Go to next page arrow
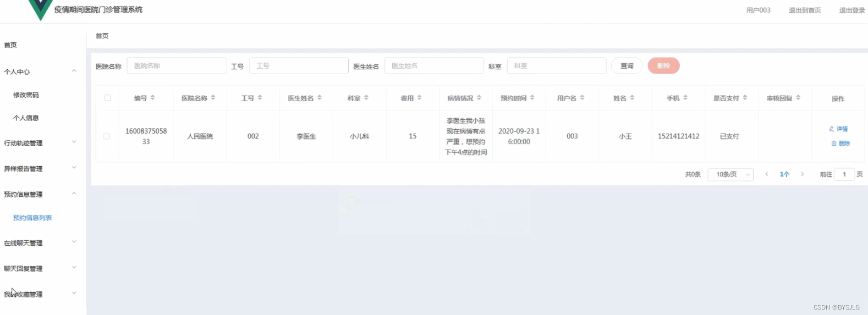The width and height of the screenshot is (868, 315). [803, 174]
